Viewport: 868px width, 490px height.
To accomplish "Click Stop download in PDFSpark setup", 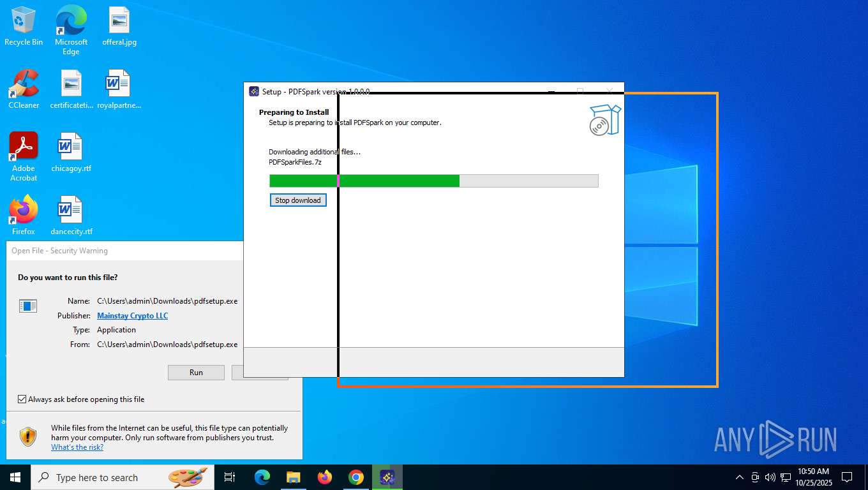I will 298,200.
